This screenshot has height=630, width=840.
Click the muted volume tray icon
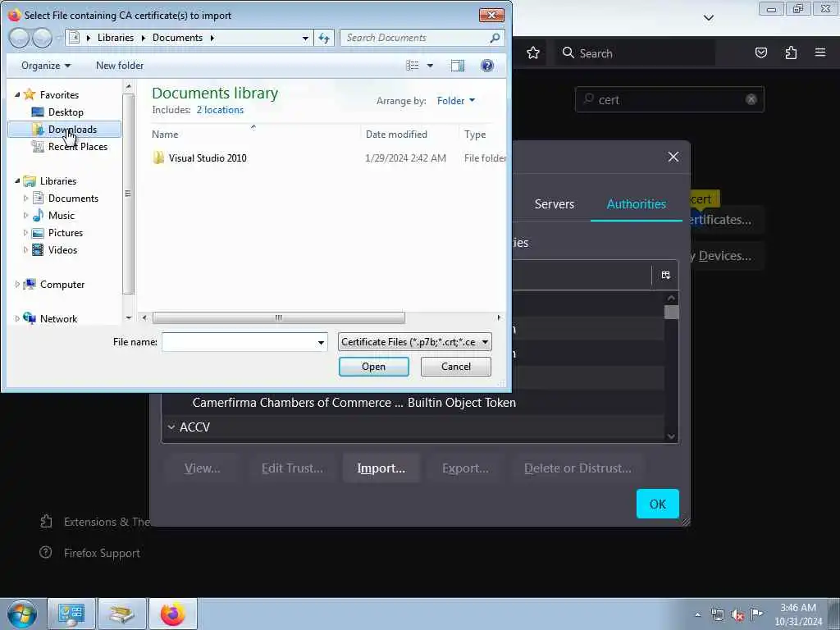tap(737, 614)
